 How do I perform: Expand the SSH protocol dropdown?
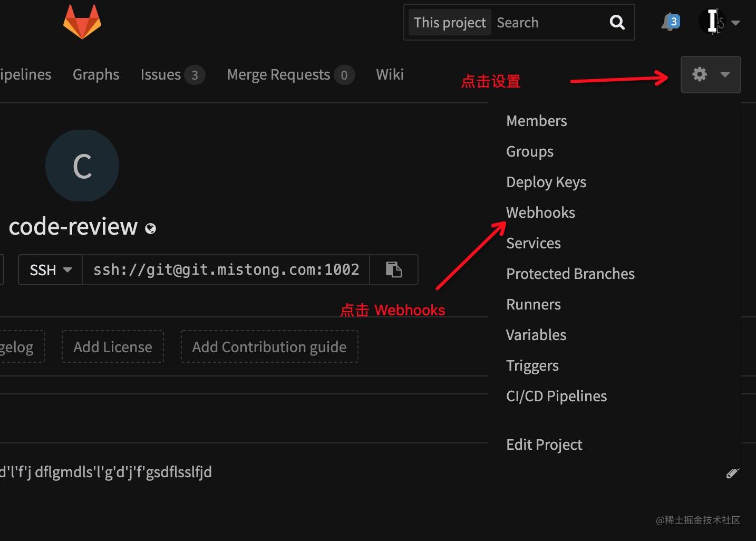click(51, 269)
